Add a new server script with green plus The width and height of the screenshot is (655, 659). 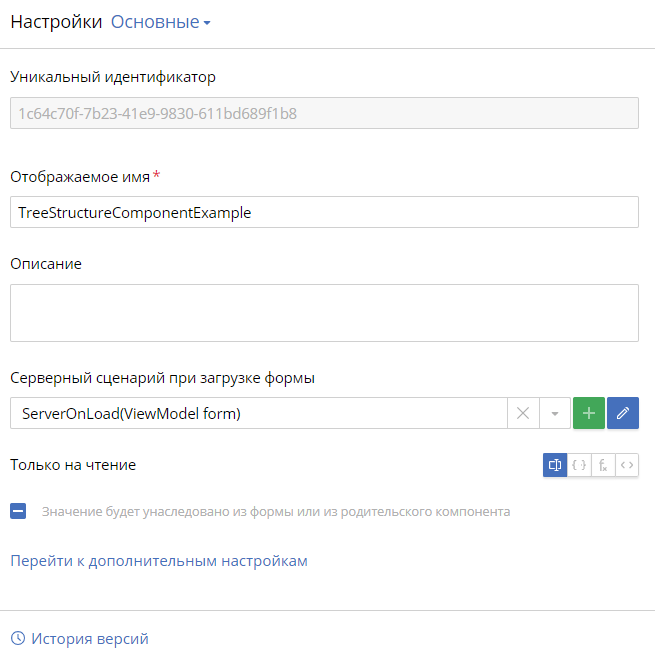[x=589, y=413]
